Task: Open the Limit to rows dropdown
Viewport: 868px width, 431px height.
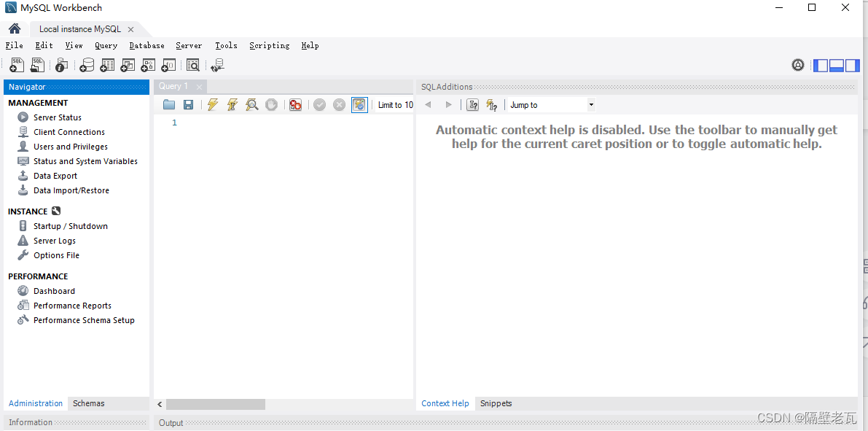Action: pos(395,105)
